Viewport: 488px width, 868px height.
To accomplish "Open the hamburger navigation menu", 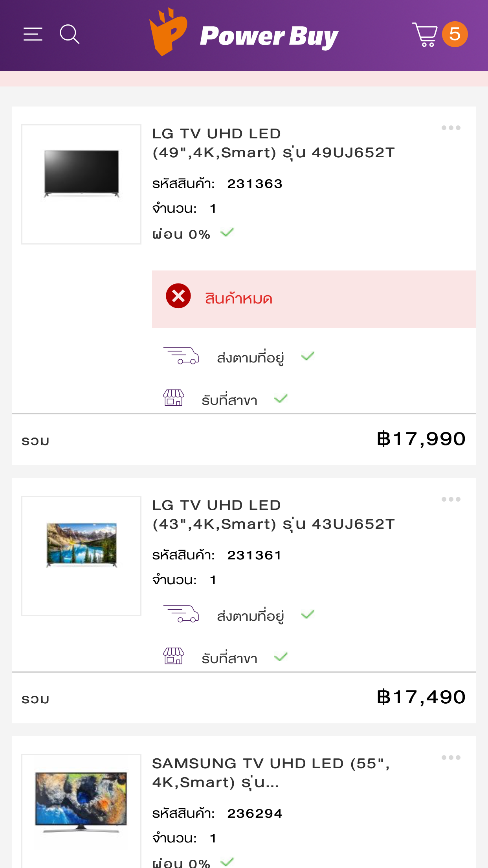I will [33, 34].
